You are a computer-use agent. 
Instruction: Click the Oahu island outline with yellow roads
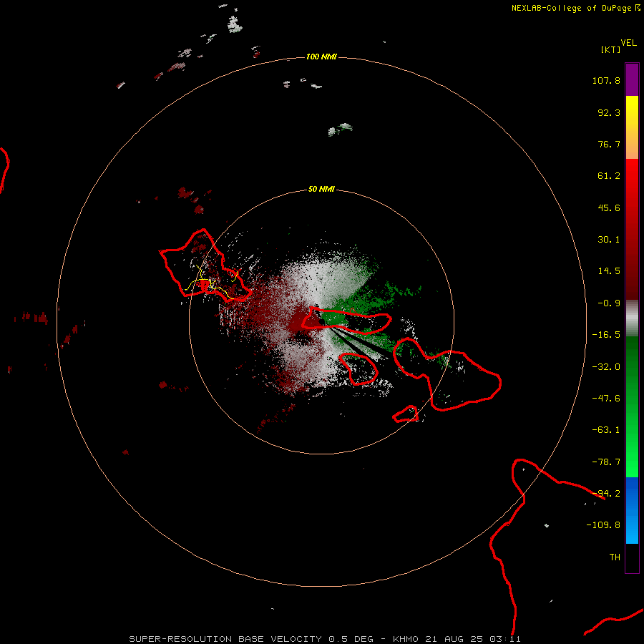(x=205, y=265)
